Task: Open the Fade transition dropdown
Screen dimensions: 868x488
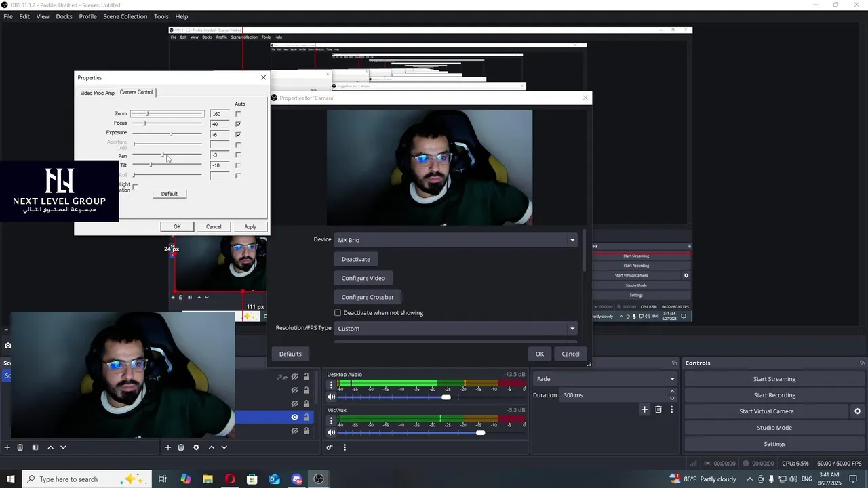Action: (x=606, y=379)
